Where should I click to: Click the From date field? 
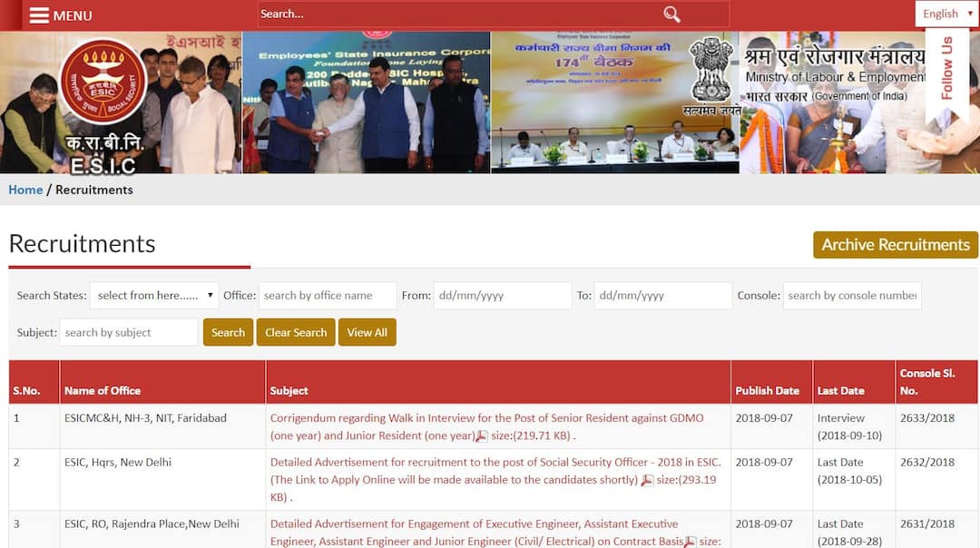pyautogui.click(x=503, y=296)
